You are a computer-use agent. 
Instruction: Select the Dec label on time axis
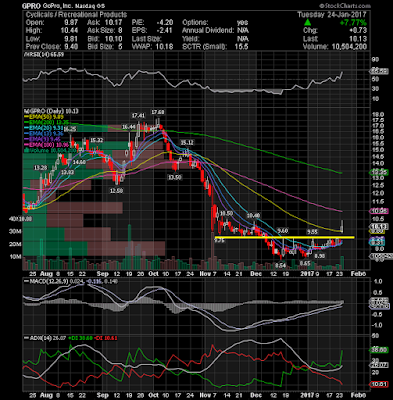(x=256, y=274)
